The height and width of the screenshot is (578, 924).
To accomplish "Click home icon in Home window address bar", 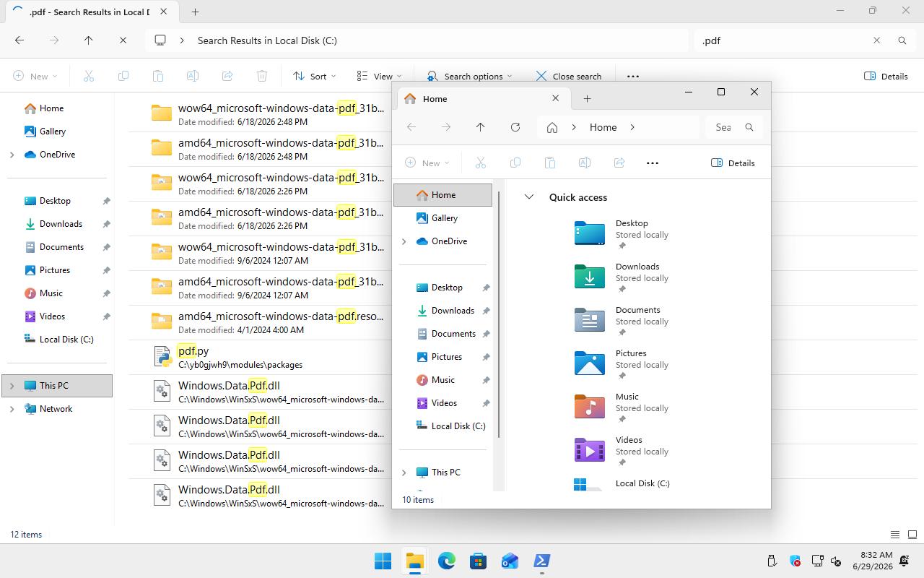I will (552, 127).
